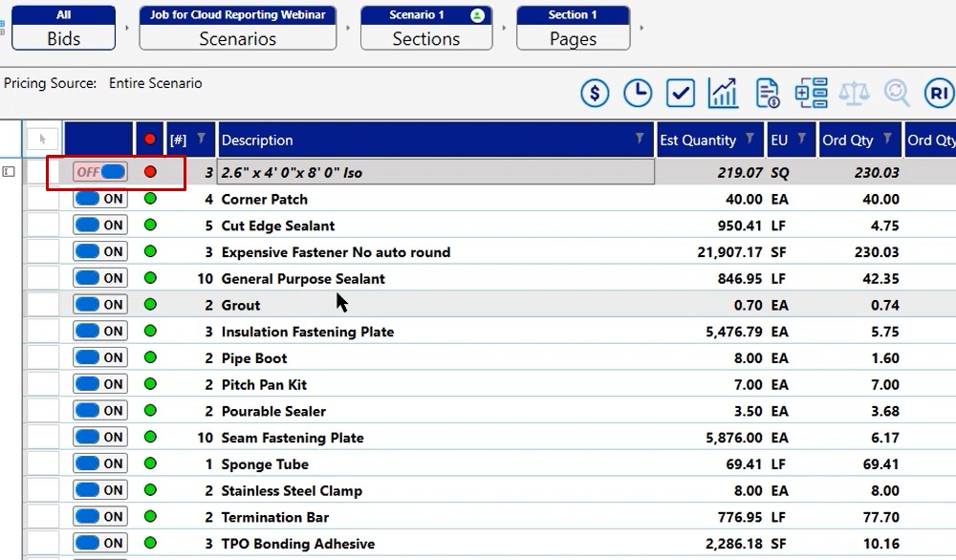Click the document with dollar icon
Screen dimensions: 956x560
point(767,93)
